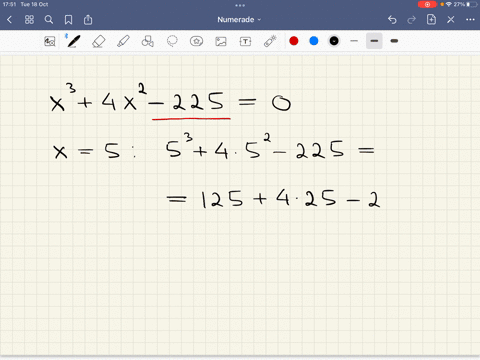Select the Image insert tool
Viewport: 480px width, 360px height.
click(x=221, y=41)
